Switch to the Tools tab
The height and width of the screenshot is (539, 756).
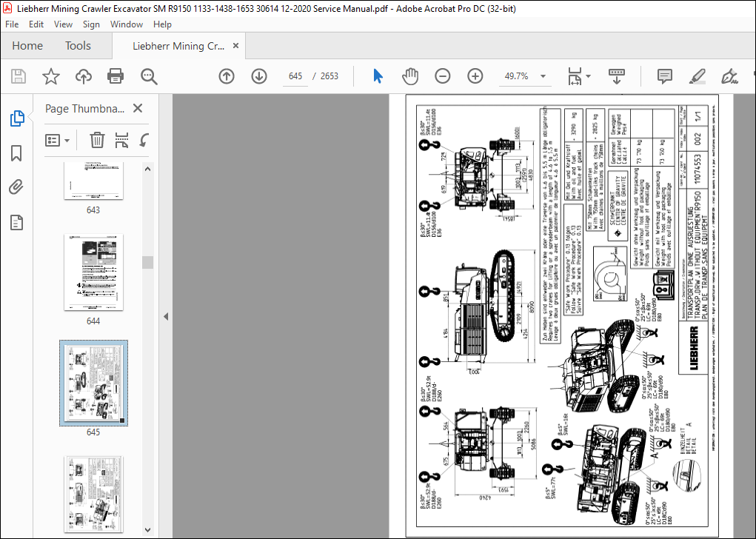(78, 46)
